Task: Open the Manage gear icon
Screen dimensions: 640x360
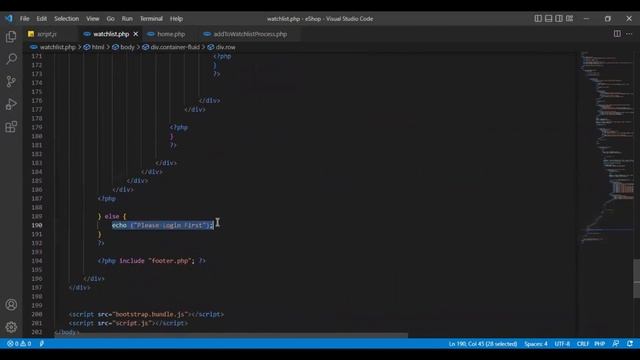Action: [x=11, y=327]
